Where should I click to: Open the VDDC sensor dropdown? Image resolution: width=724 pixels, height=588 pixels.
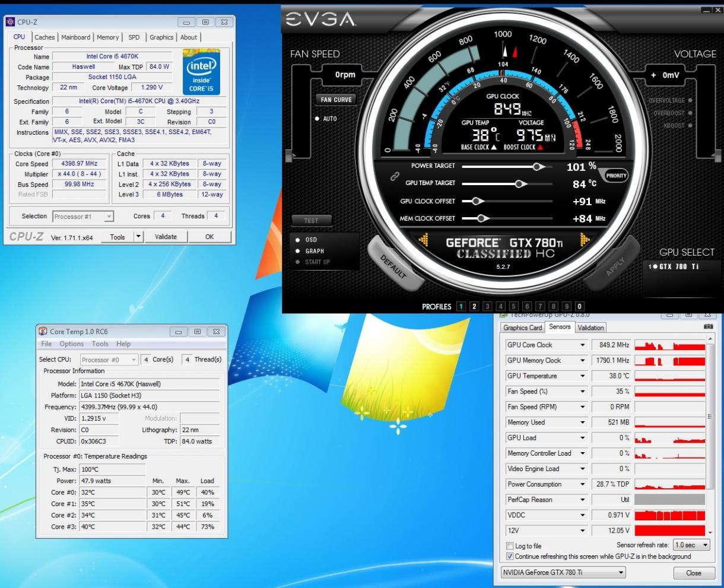(x=582, y=515)
